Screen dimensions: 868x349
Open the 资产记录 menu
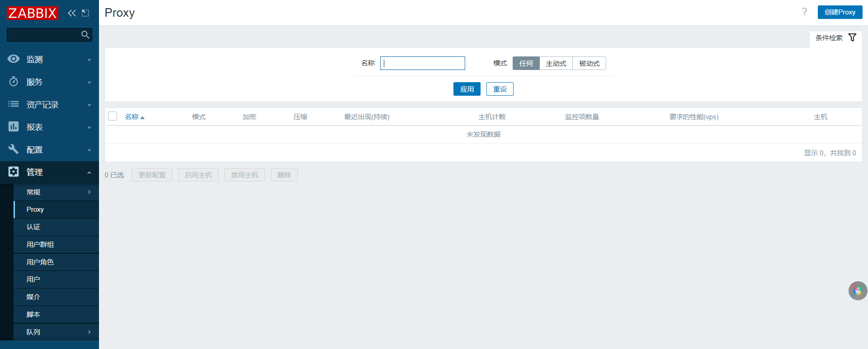(x=49, y=104)
